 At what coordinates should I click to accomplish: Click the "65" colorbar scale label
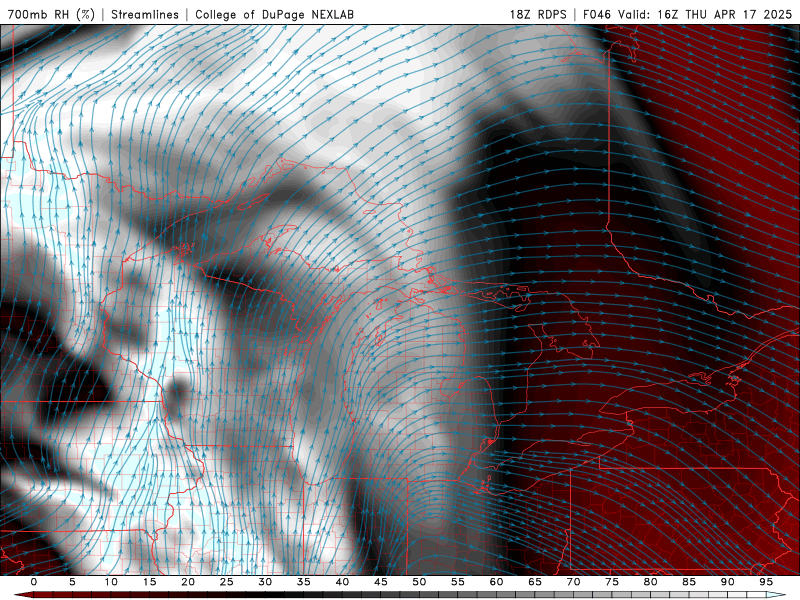tap(535, 582)
